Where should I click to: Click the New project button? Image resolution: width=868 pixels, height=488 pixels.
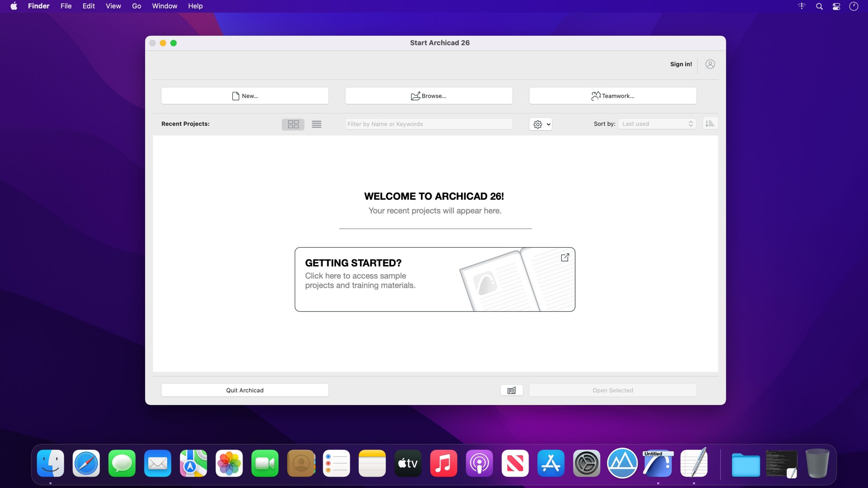tap(245, 96)
